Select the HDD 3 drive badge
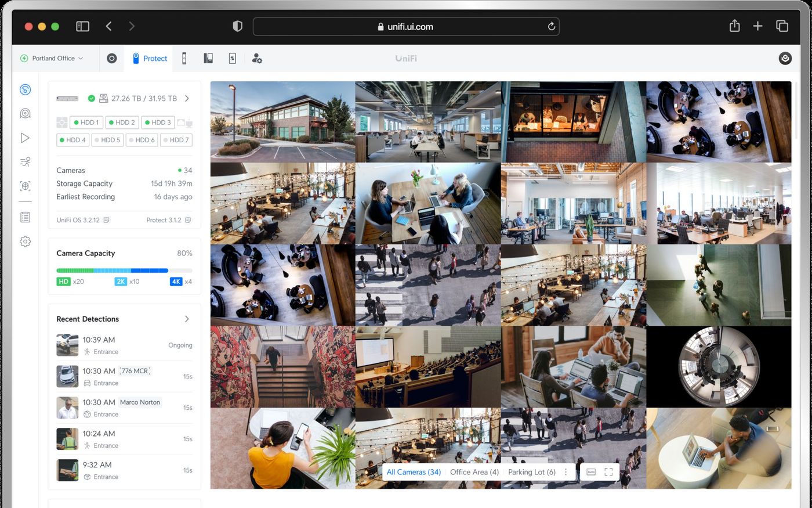812x508 pixels. click(157, 123)
